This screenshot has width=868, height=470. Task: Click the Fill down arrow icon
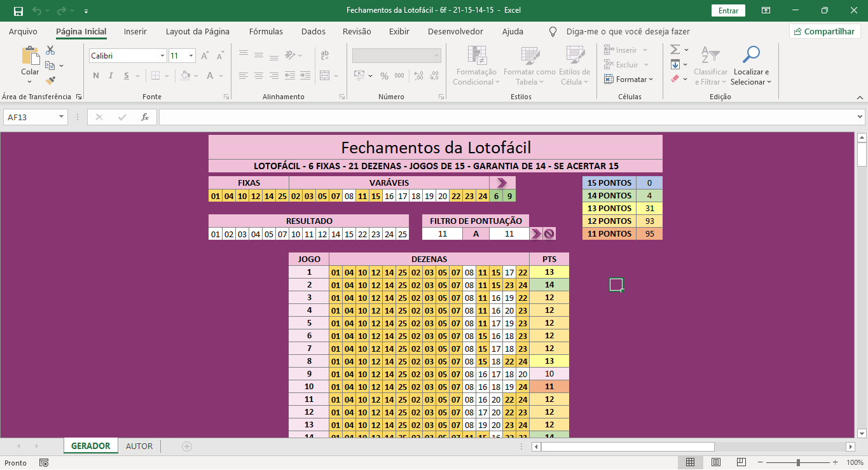click(675, 64)
